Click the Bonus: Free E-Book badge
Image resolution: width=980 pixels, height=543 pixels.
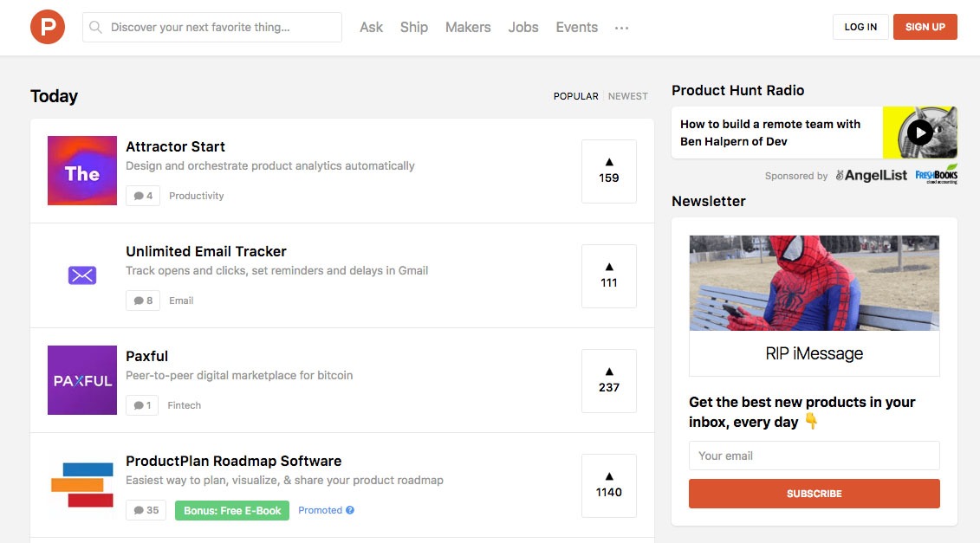pos(230,510)
